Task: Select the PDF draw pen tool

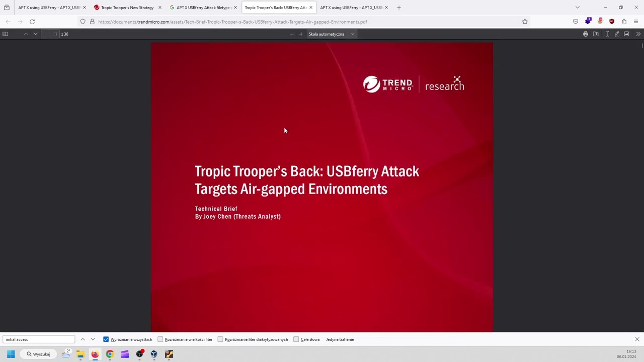Action: (x=617, y=34)
